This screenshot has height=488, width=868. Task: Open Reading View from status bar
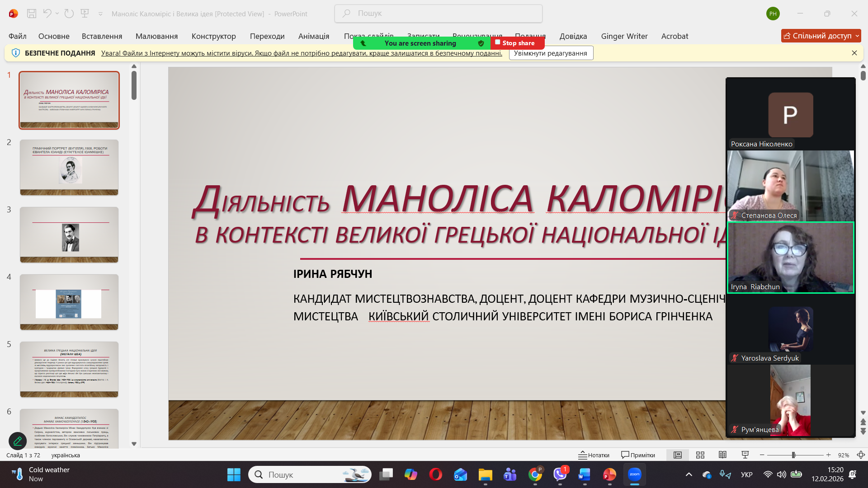point(722,455)
